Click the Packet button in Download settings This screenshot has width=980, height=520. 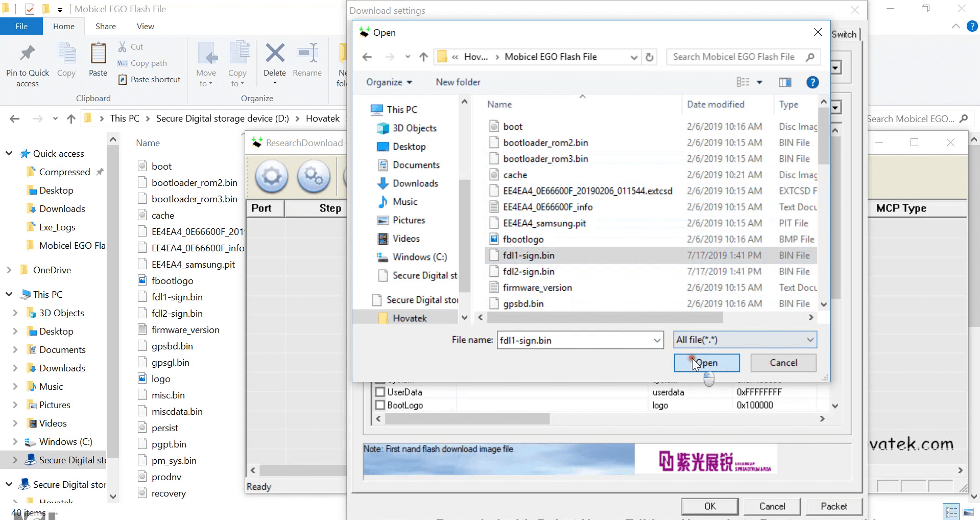tap(833, 506)
